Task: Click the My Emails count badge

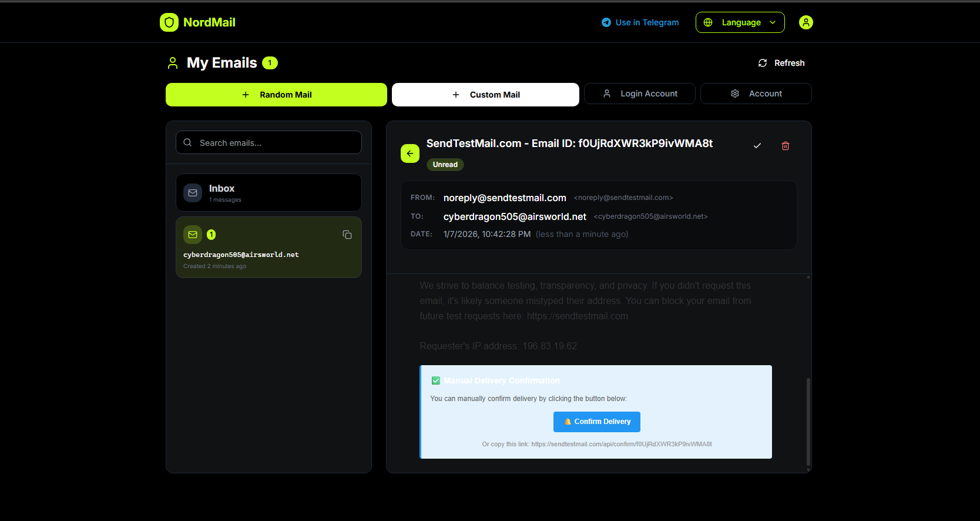Action: point(270,63)
